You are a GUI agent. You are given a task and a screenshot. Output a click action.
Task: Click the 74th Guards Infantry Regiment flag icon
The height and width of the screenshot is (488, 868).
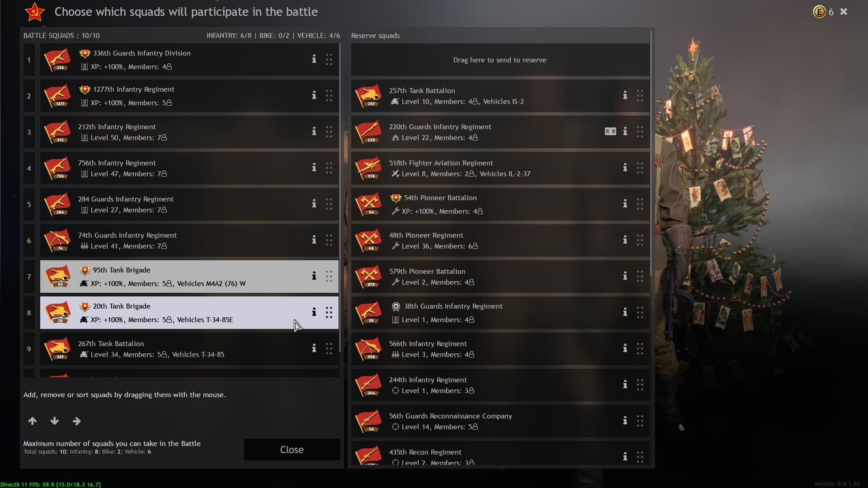pos(57,240)
